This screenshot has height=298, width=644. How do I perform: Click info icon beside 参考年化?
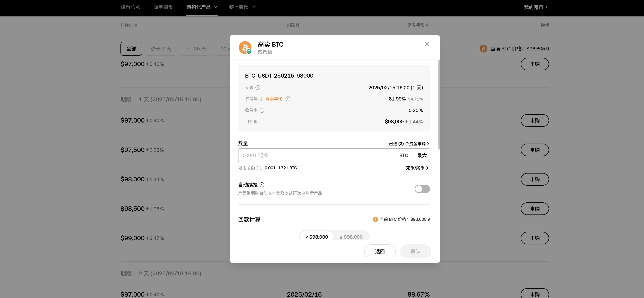(x=288, y=99)
